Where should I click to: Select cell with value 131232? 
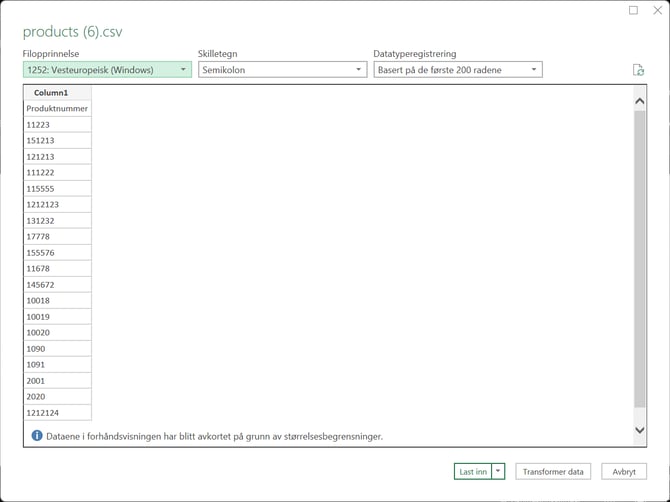[x=57, y=221]
